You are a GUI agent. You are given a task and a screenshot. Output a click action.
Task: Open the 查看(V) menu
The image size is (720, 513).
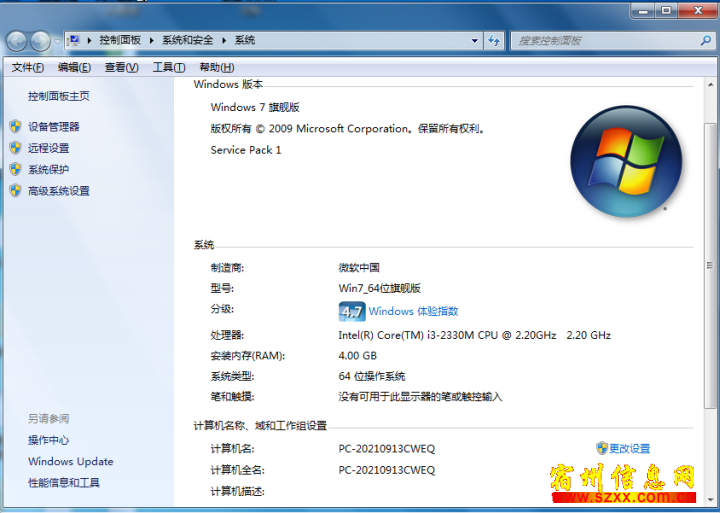coord(121,68)
